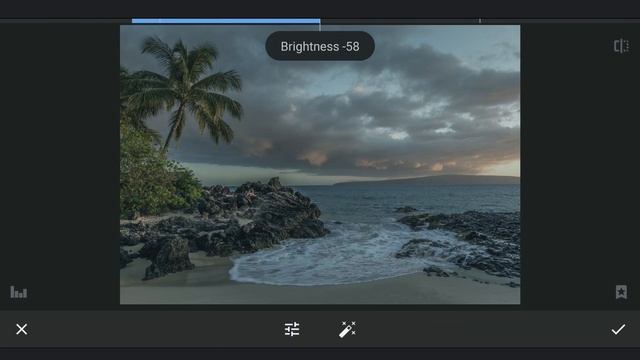The width and height of the screenshot is (640, 360).
Task: Tap the beach photo preview
Action: click(x=320, y=164)
